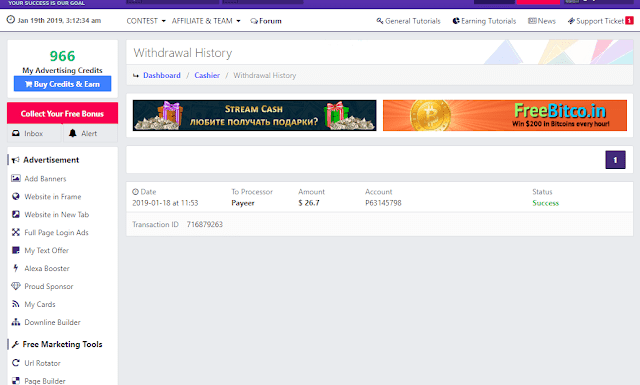Select pagination page 1
This screenshot has height=385, width=640.
click(x=615, y=160)
